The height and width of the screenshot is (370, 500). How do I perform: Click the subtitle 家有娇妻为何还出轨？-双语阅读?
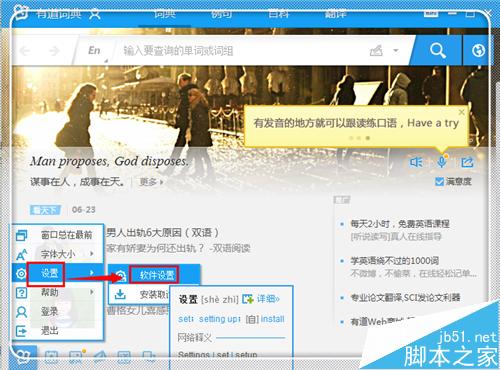click(178, 248)
